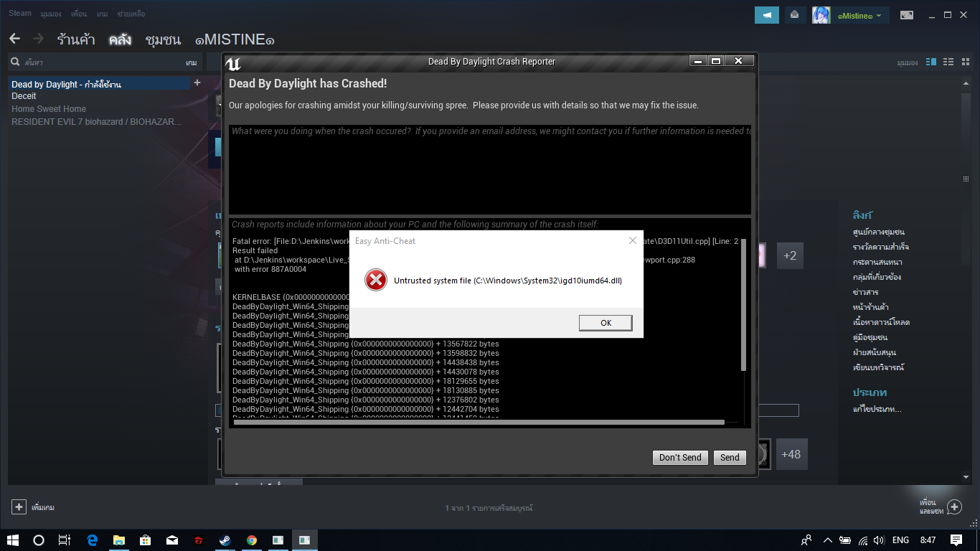Click the library search magnifier icon
The image size is (980, 551).
coord(15,62)
